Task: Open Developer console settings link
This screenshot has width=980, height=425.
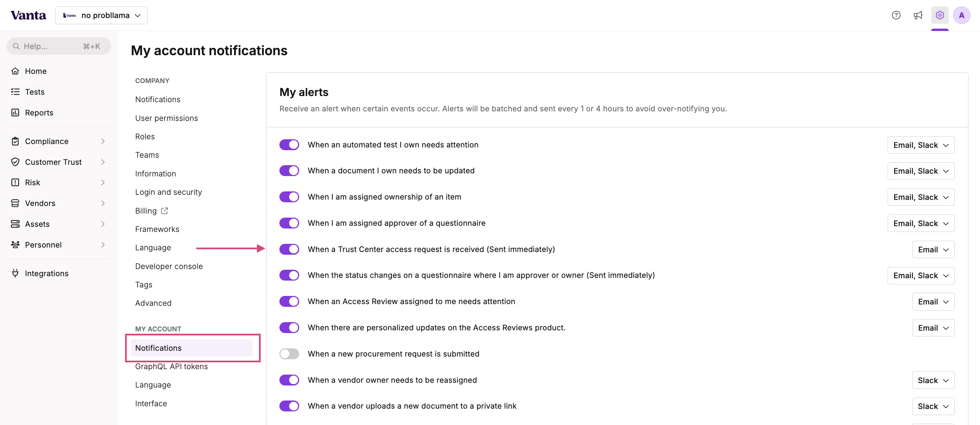Action: pyautogui.click(x=169, y=267)
